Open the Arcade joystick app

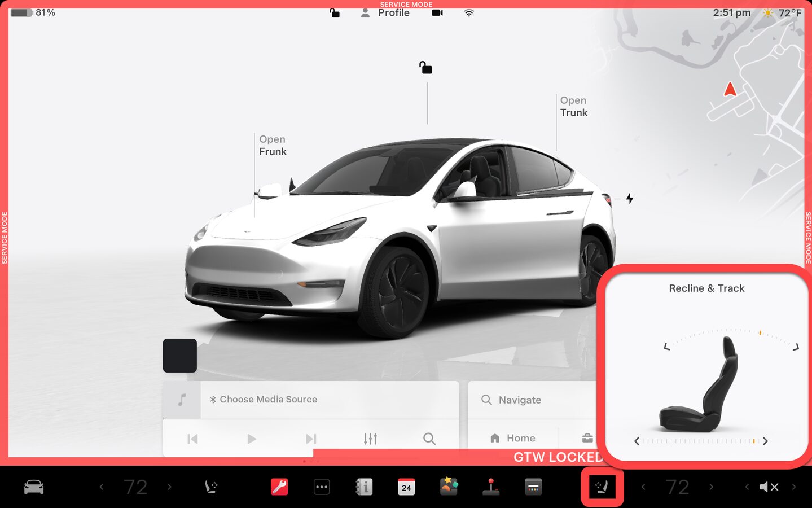[491, 487]
